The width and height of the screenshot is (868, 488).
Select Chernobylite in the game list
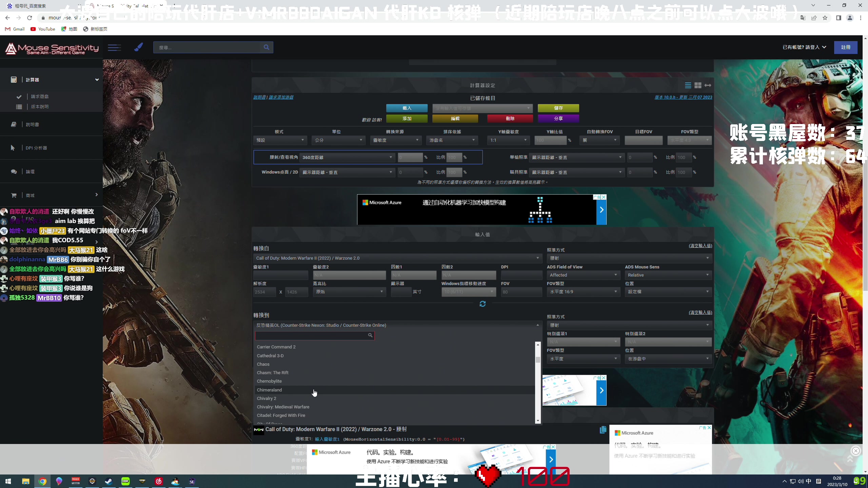click(395, 381)
